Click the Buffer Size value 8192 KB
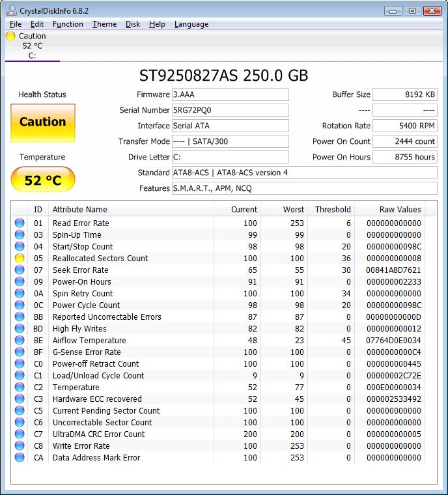Image resolution: width=448 pixels, height=495 pixels. click(405, 94)
